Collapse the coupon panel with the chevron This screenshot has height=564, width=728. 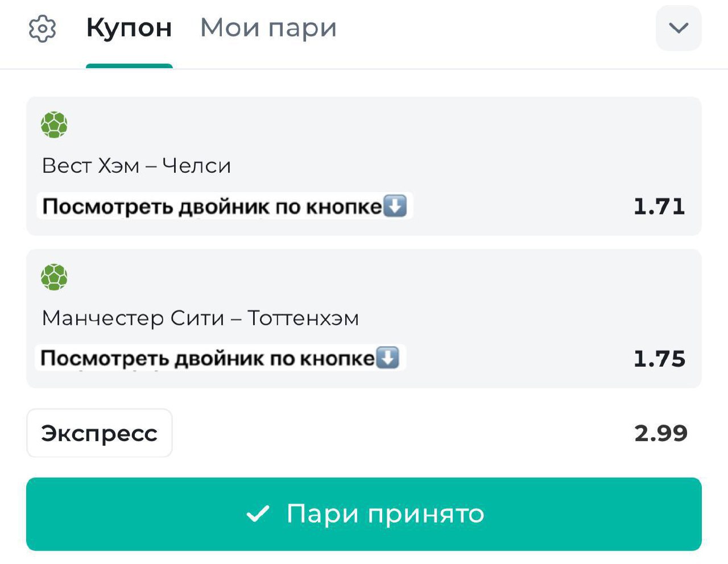(679, 28)
